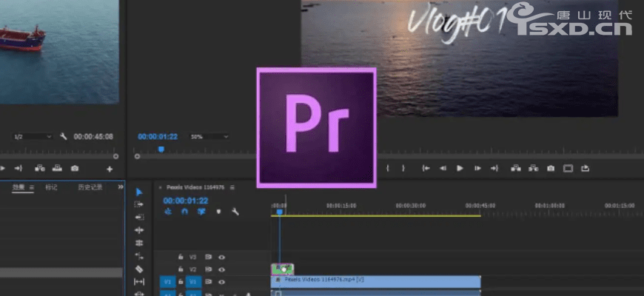
Task: Switch to the 标记 tab
Action: [x=51, y=187]
